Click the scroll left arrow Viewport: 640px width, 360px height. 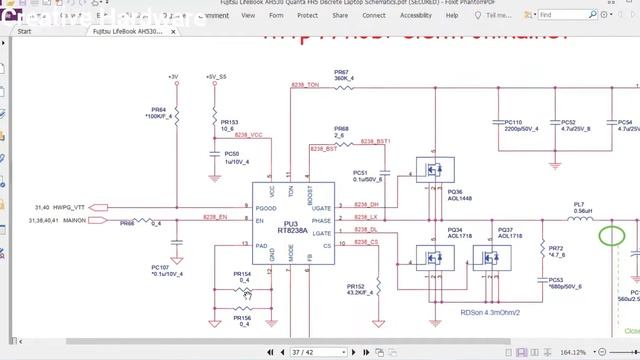[x=20, y=341]
